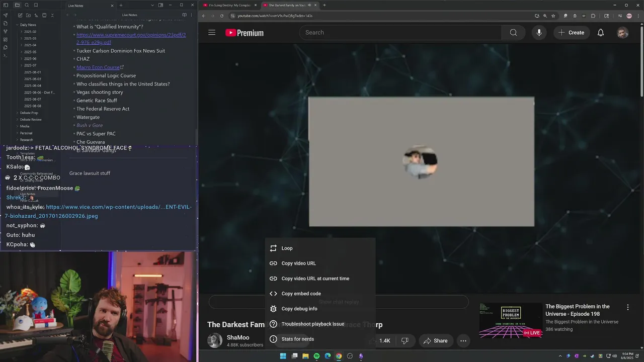Viewport: 644px width, 362px height.
Task: Open YouTube hamburger guide menu
Action: coord(212,33)
